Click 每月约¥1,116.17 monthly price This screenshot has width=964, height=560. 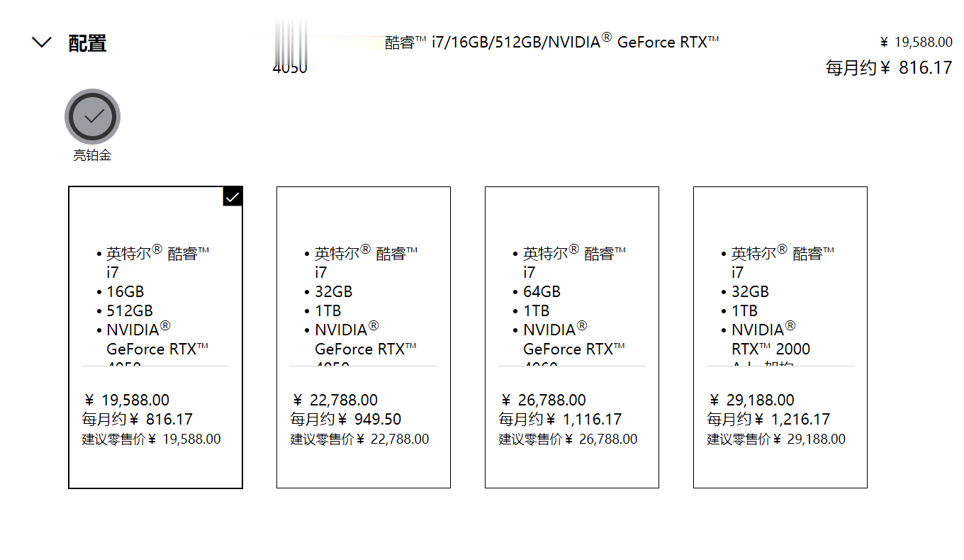pyautogui.click(x=560, y=420)
